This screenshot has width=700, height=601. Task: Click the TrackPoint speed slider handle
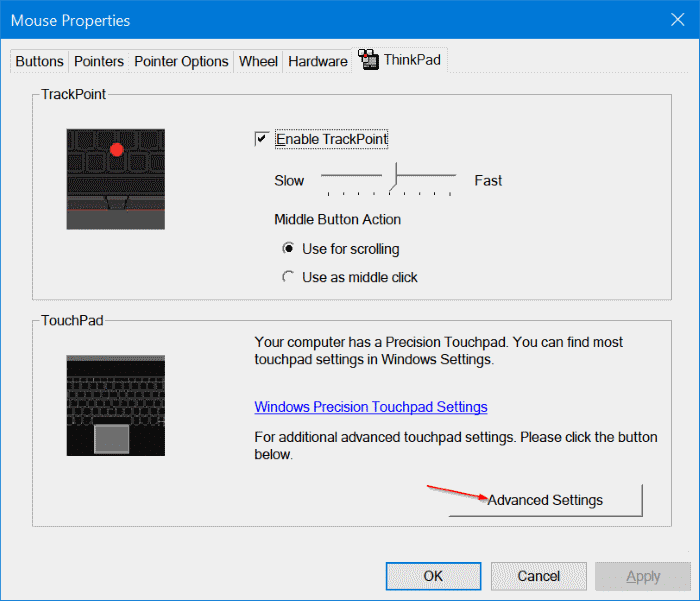(x=393, y=177)
